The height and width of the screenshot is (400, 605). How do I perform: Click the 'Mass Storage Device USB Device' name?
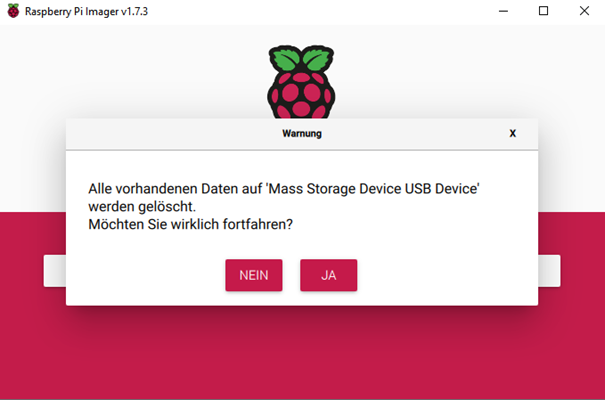coord(372,189)
